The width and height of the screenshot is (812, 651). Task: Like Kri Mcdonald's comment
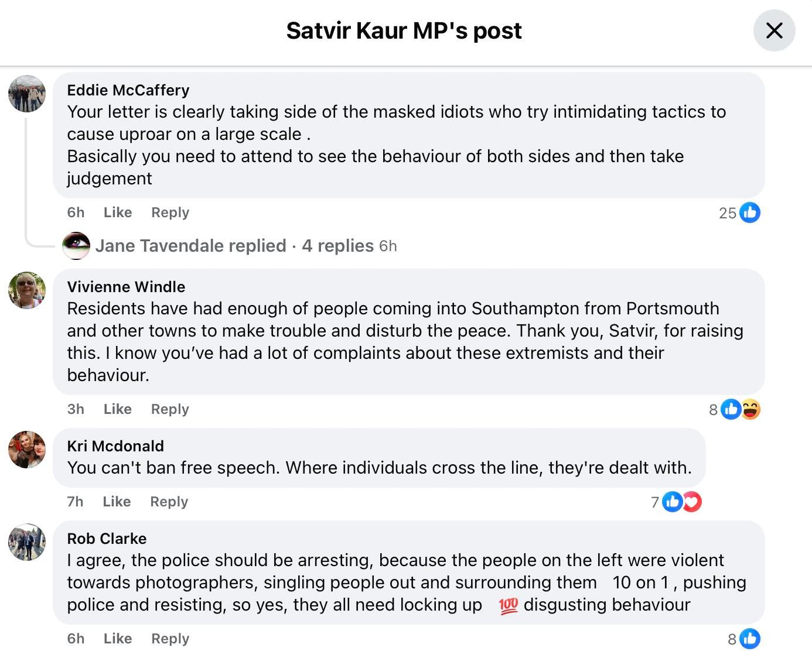coord(117,502)
